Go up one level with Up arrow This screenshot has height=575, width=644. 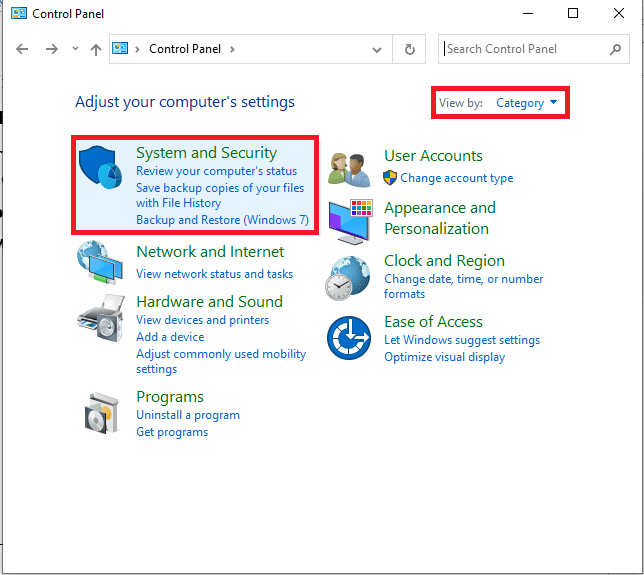coord(95,49)
